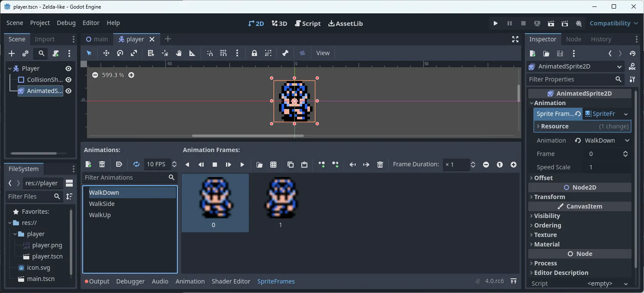
Task: Switch to the Script workspace
Action: pyautogui.click(x=308, y=23)
